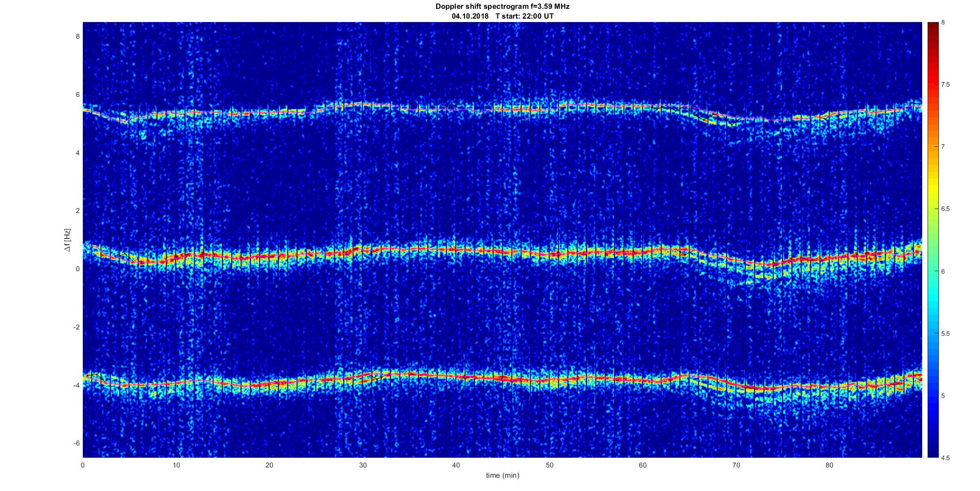Click the y-axis tick label '4'
This screenshot has height=491, width=980.
[x=77, y=153]
